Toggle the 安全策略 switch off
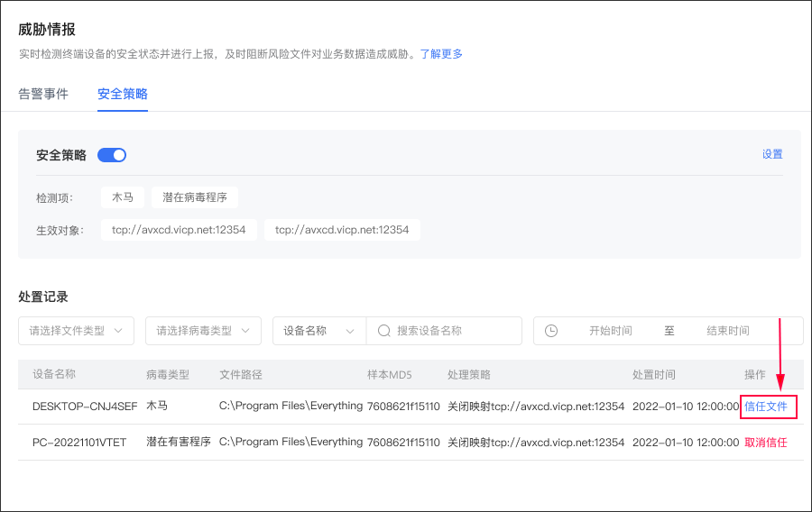Viewport: 812px width, 512px height. 112,155
